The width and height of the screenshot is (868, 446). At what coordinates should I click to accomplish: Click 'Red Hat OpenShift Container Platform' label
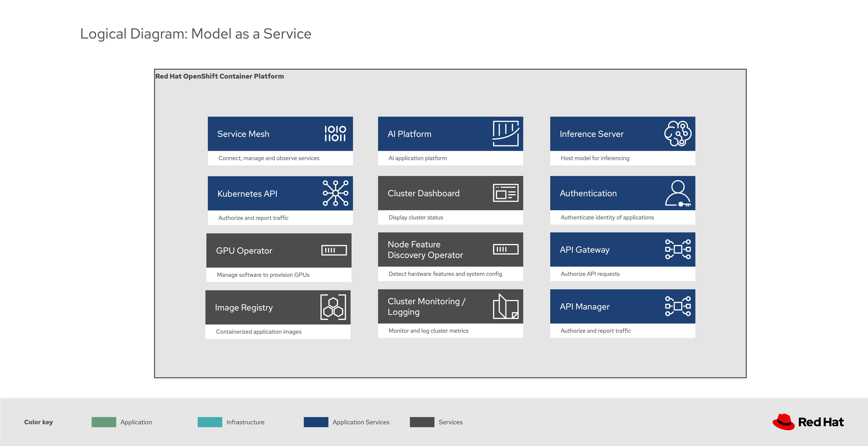pyautogui.click(x=220, y=76)
